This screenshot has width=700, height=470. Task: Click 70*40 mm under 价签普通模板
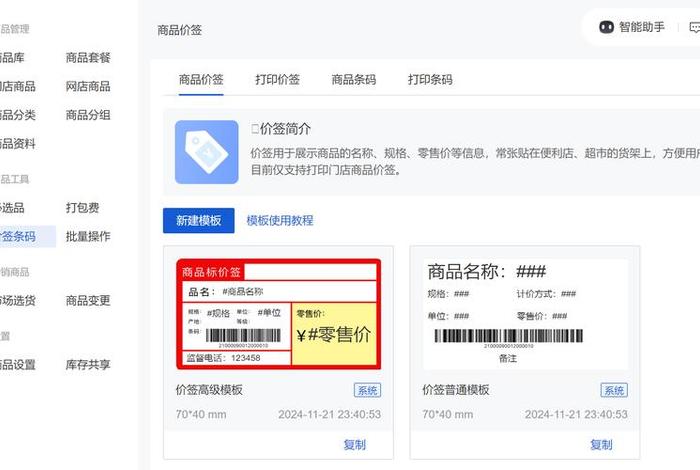point(448,414)
